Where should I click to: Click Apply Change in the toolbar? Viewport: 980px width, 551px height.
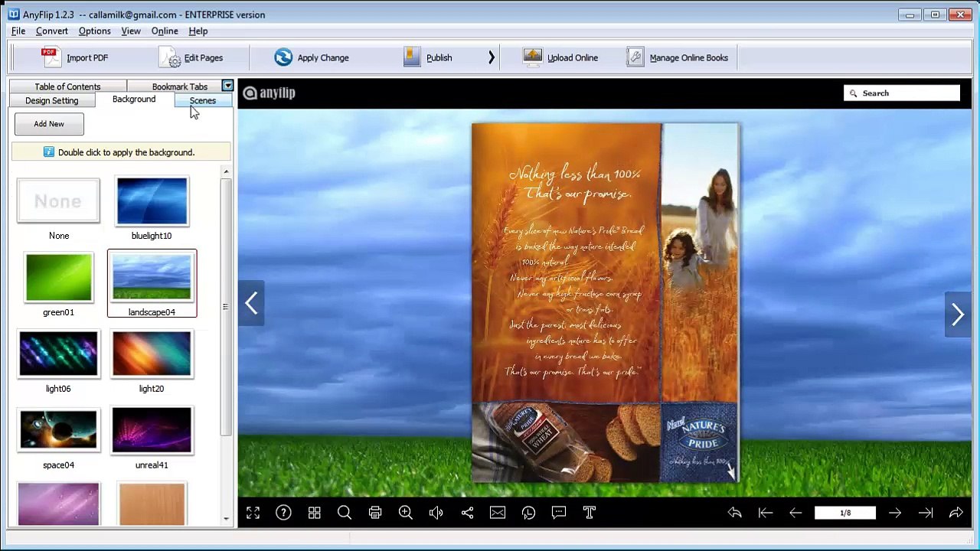click(x=311, y=57)
